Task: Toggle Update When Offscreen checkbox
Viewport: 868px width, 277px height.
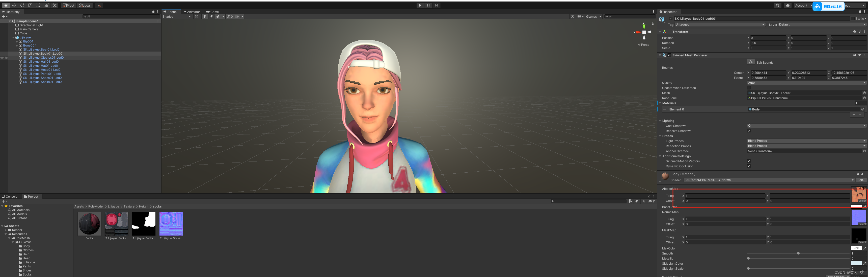Action: [749, 88]
